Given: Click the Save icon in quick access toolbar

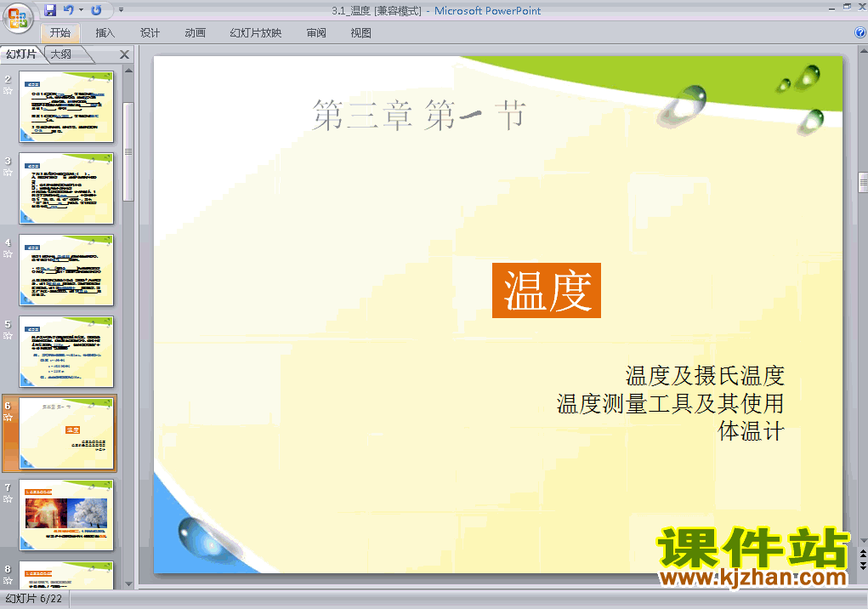Looking at the screenshot, I should pyautogui.click(x=50, y=10).
